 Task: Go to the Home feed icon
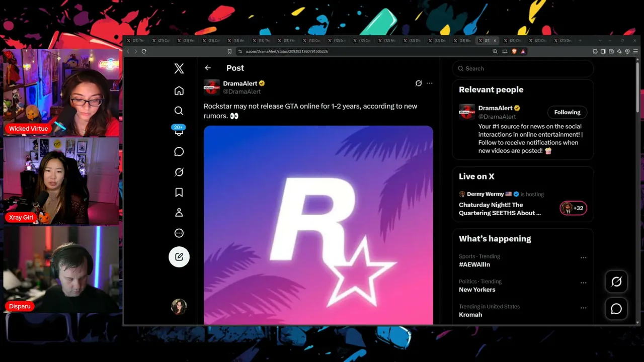179,91
